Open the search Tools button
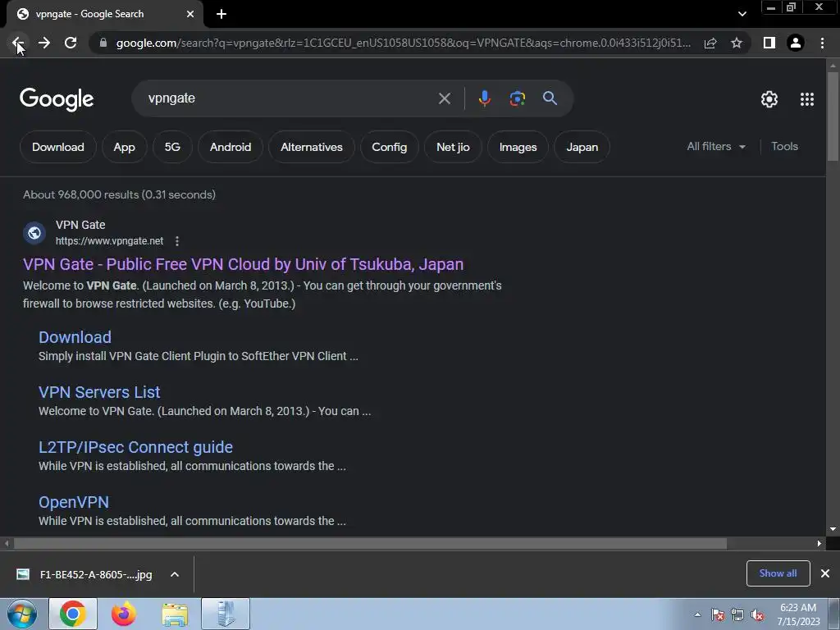 (784, 146)
